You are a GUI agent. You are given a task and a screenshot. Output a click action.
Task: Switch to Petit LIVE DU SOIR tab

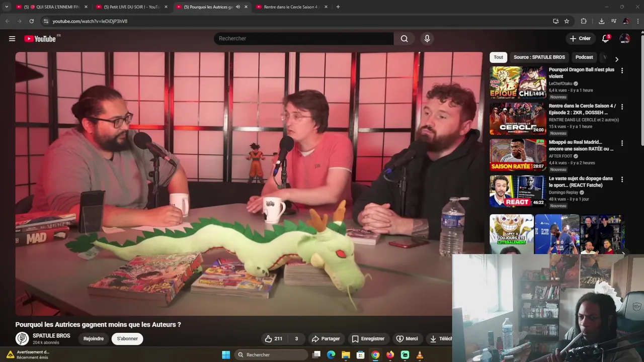coord(131,7)
